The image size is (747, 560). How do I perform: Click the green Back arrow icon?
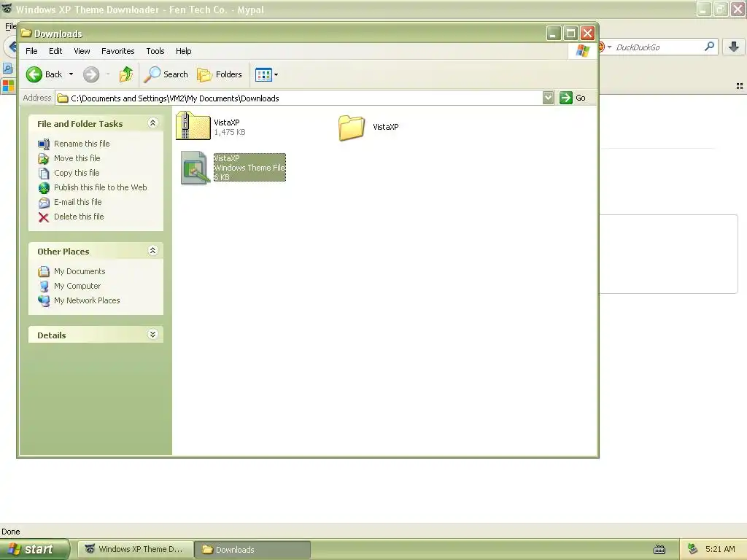34,74
